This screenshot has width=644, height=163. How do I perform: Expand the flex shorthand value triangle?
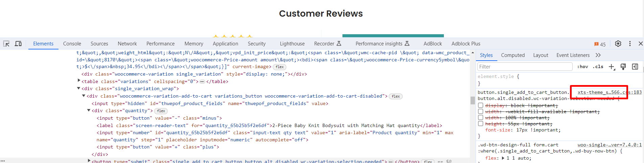pos(503,158)
